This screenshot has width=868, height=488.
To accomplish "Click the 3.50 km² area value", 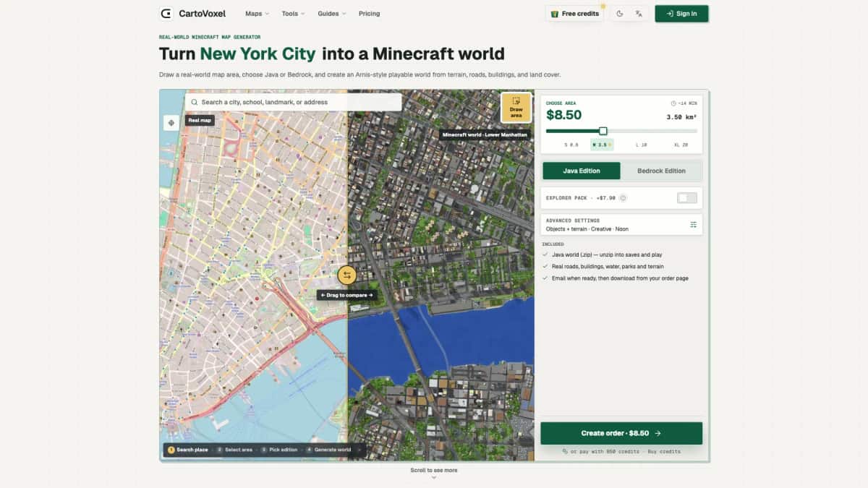I will pos(681,116).
